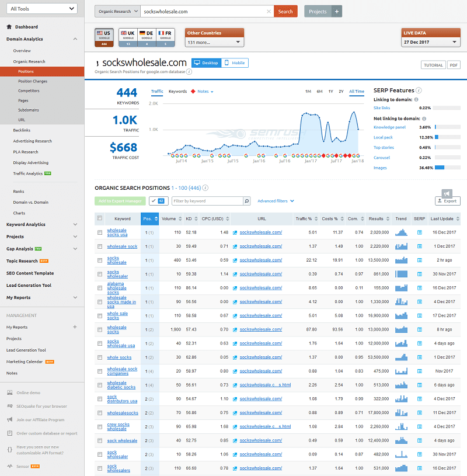The height and width of the screenshot is (476, 467).
Task: Check the box for whole sale socks
Action: point(100,316)
